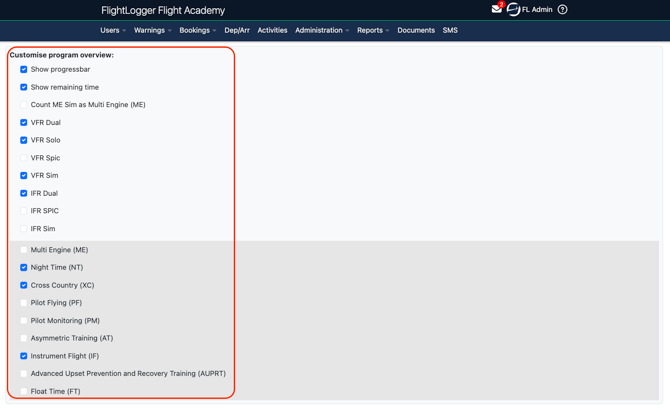The image size is (670, 409).
Task: Check IFR Sim checkbox
Action: pos(24,229)
